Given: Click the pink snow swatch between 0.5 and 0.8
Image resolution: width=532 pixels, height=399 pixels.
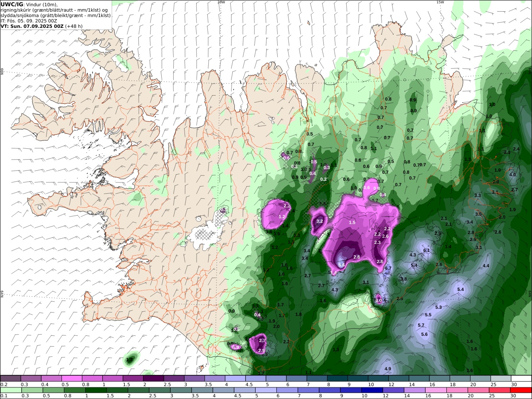Looking at the screenshot, I should coord(71,379).
